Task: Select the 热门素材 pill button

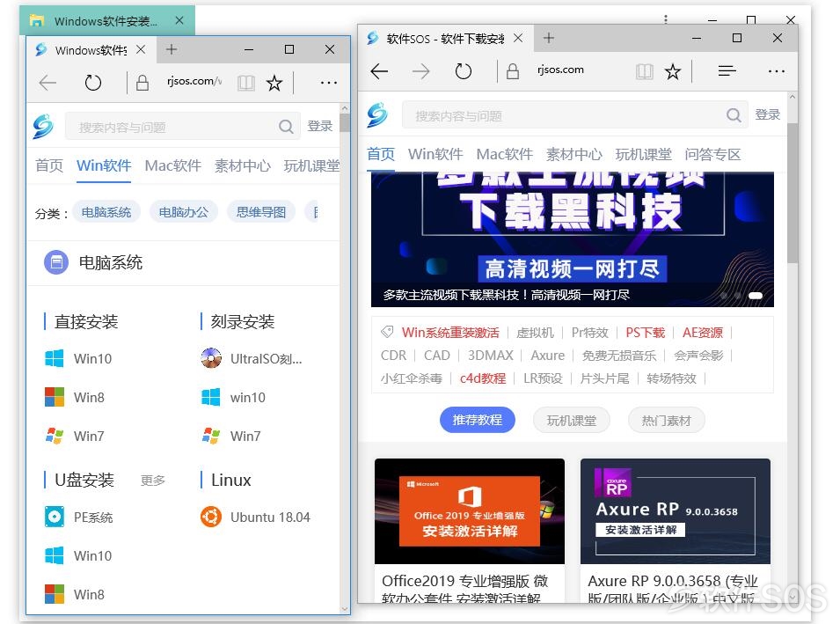Action: tap(667, 421)
